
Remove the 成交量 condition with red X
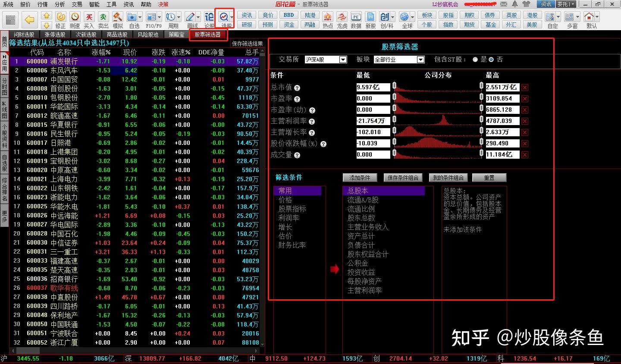525,155
